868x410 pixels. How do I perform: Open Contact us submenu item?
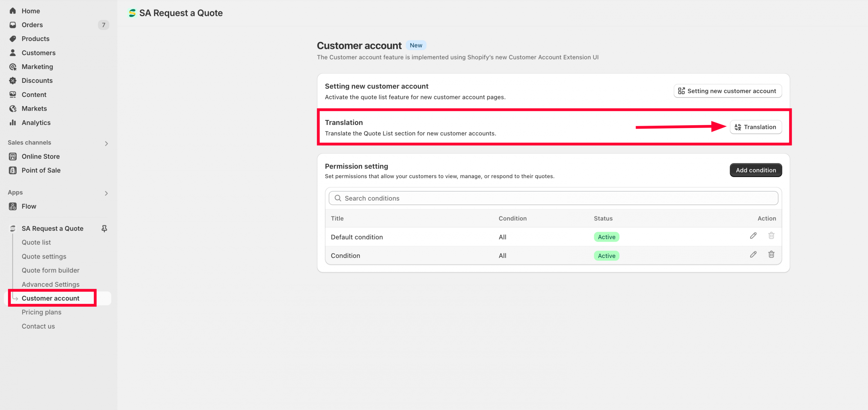38,326
